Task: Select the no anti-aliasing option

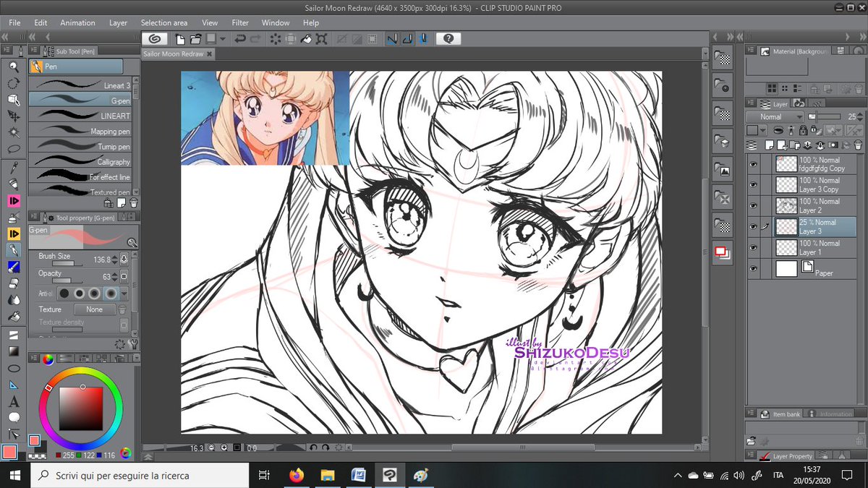Action: (64, 294)
